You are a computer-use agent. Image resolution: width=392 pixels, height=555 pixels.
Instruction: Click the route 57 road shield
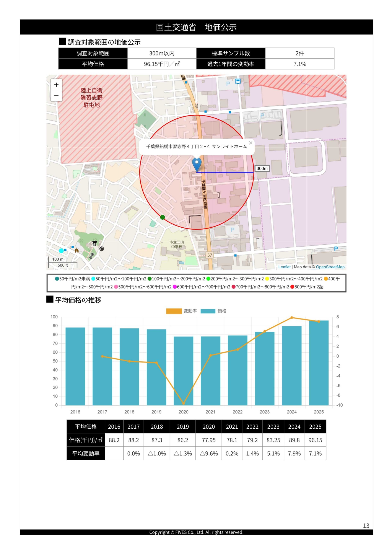210,255
